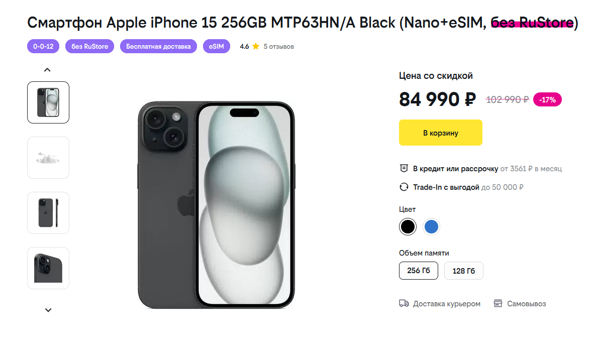
Task: Open the 5 отзывов reviews link
Action: (x=278, y=47)
